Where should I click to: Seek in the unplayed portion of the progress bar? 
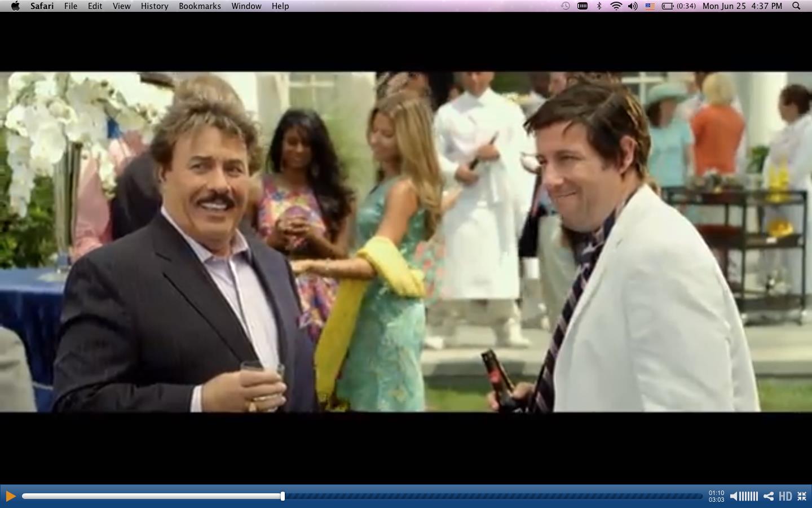pos(493,496)
